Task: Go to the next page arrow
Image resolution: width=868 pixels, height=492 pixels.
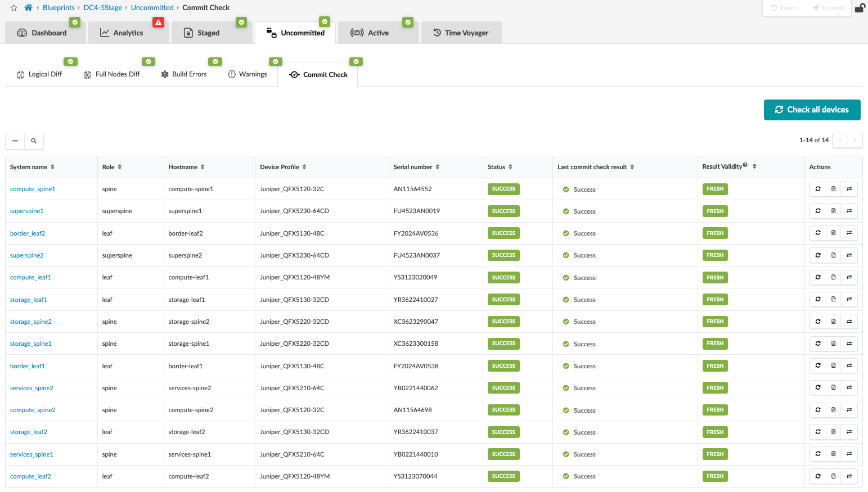Action: click(x=854, y=140)
